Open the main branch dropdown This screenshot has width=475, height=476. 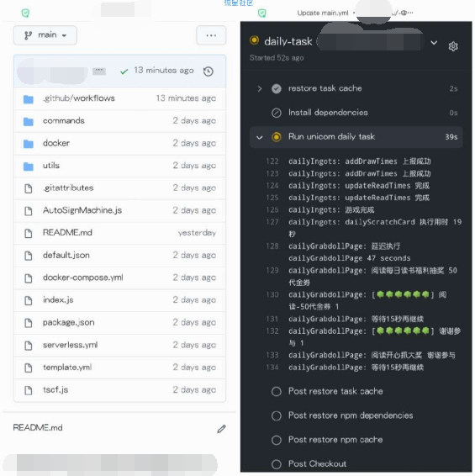pyautogui.click(x=45, y=35)
